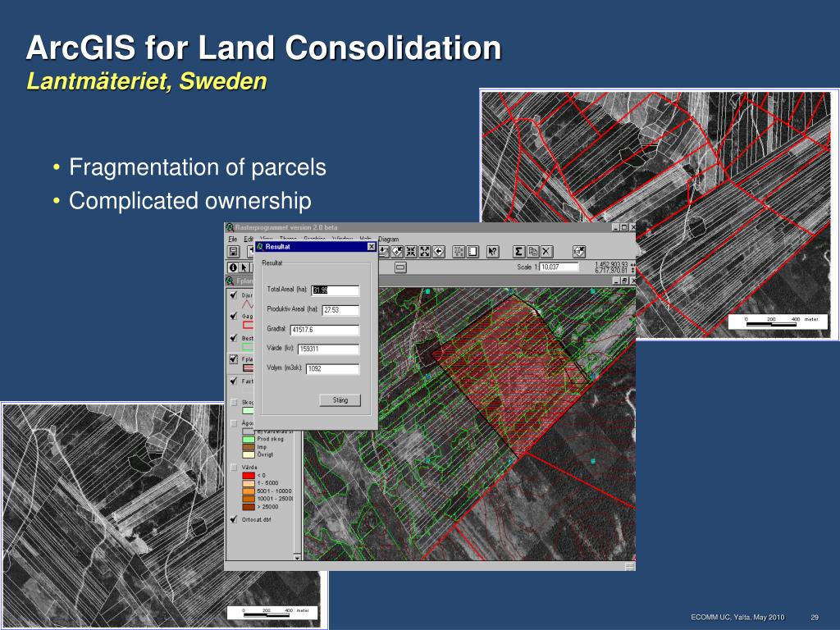Enable the Värde theme checkbox
The height and width of the screenshot is (630, 840).
[x=234, y=467]
